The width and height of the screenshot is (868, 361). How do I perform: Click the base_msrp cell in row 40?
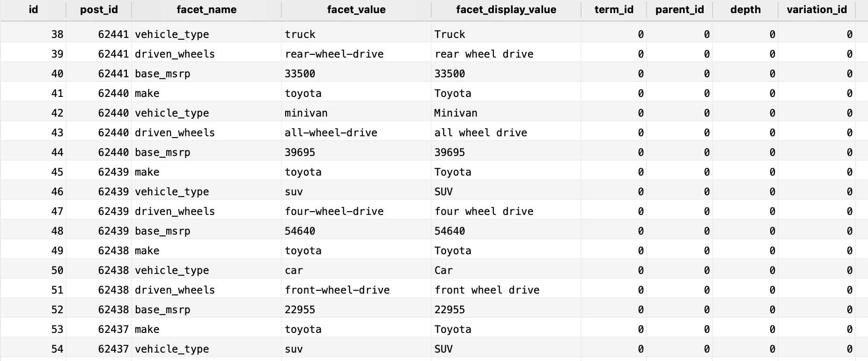click(162, 74)
